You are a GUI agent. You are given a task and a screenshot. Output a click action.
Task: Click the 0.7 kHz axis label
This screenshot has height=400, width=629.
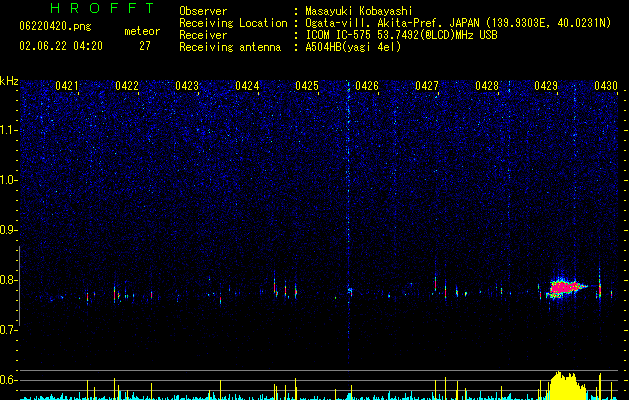9,330
